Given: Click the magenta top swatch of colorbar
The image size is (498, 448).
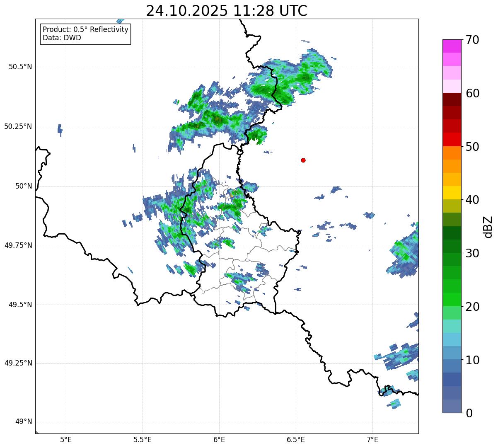Looking at the screenshot, I should tap(452, 46).
